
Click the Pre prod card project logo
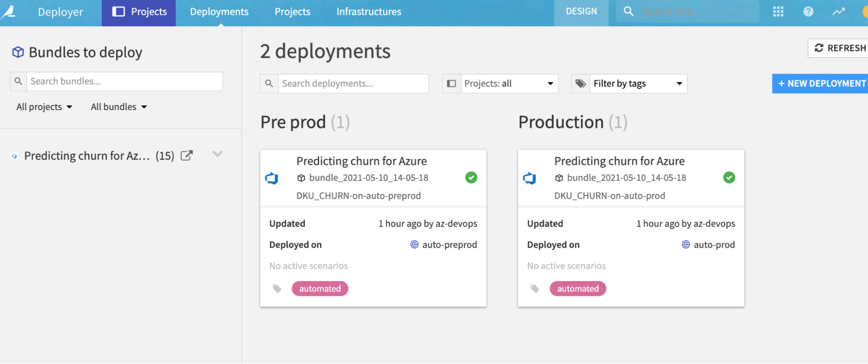[272, 178]
